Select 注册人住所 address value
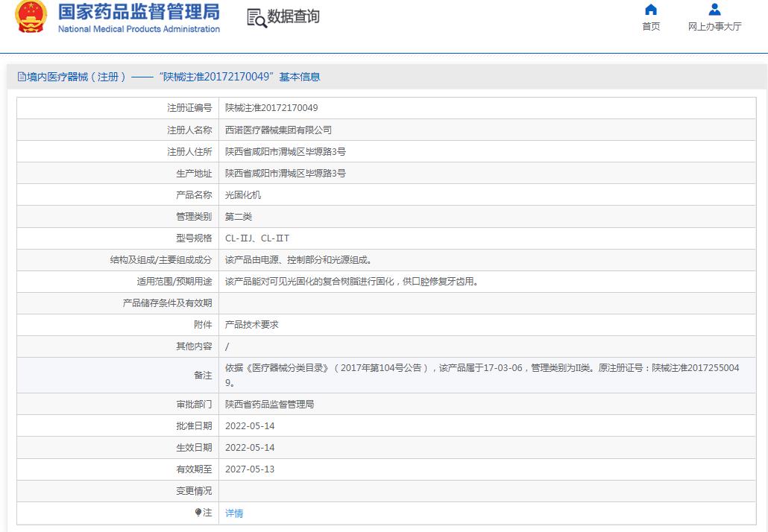Image resolution: width=768 pixels, height=532 pixels. 285,152
